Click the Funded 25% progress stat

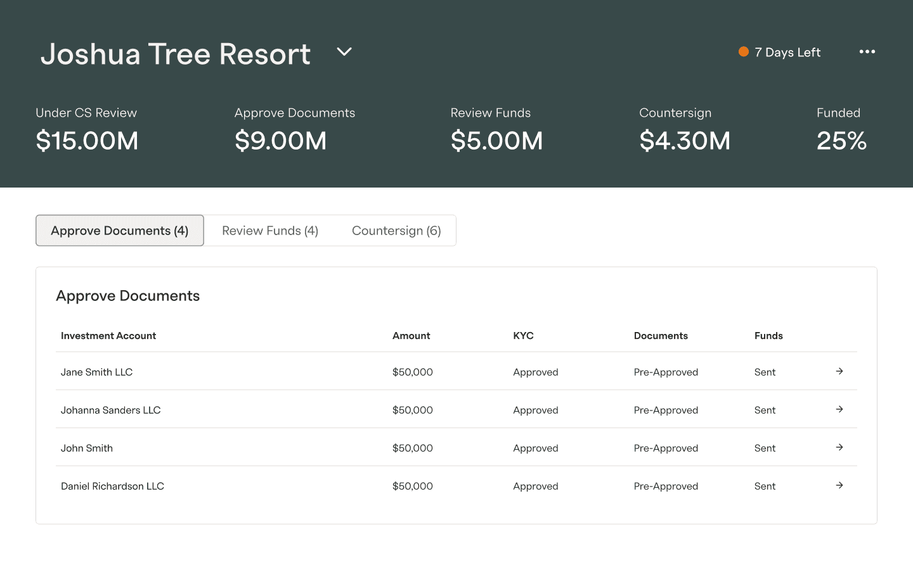coord(841,129)
